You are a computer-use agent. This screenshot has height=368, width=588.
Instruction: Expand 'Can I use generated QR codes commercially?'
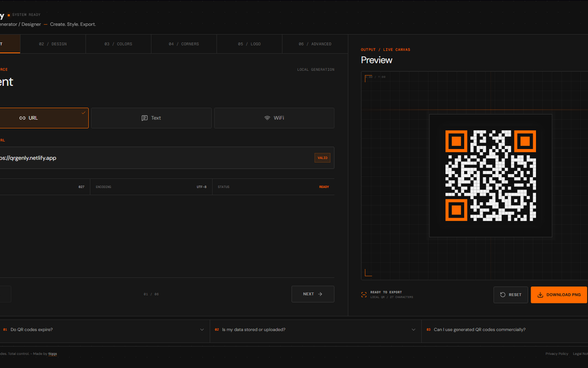coord(505,330)
